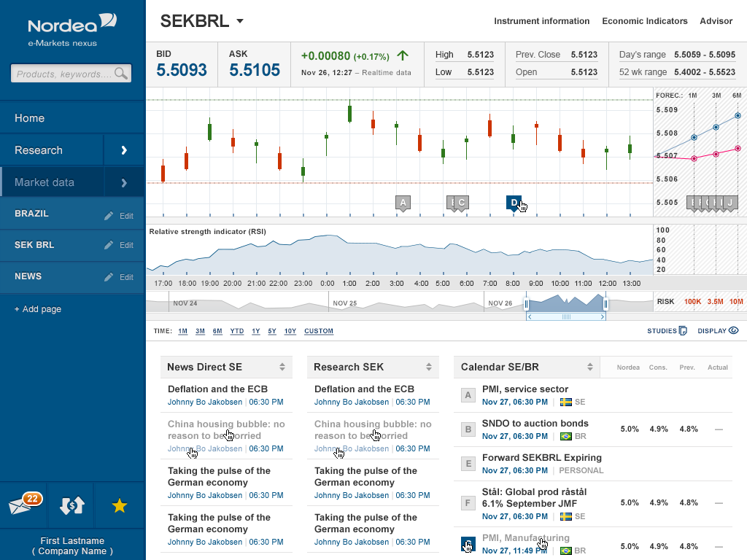Expand the Market data submenu chevron

[x=124, y=182]
